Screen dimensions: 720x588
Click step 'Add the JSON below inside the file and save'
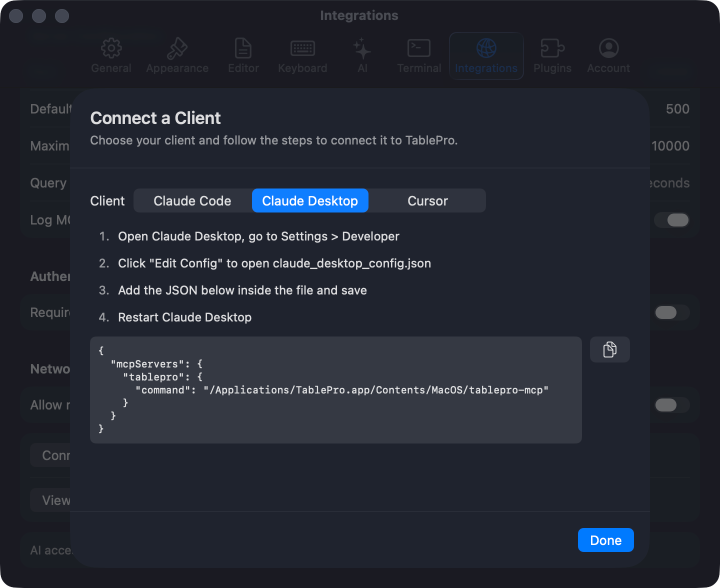[242, 290]
